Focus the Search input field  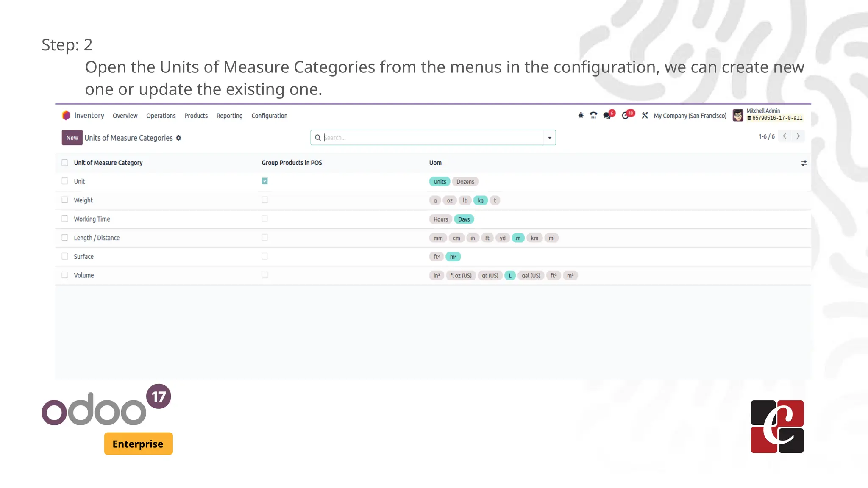pyautogui.click(x=432, y=138)
